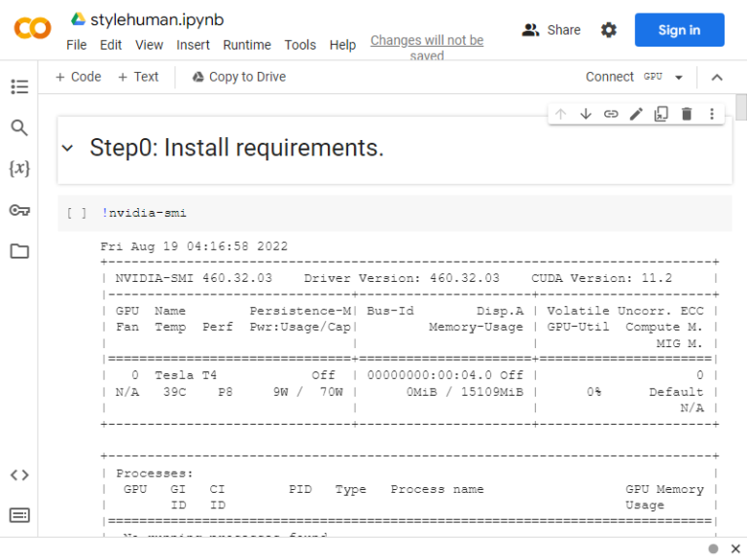Click 'CUDA Version: 11.2' in the output
Image resolution: width=747 pixels, height=560 pixels.
(x=602, y=278)
